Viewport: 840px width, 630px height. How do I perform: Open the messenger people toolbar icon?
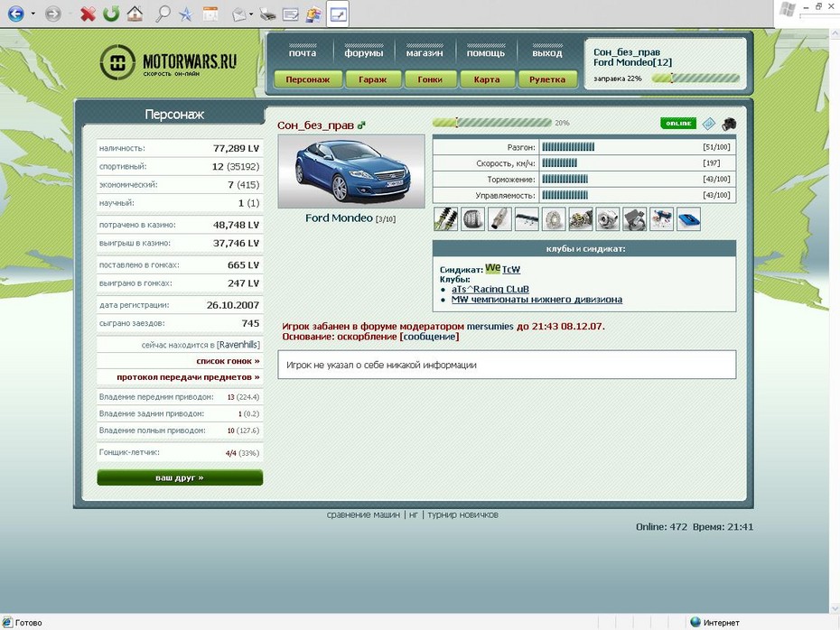pos(313,14)
